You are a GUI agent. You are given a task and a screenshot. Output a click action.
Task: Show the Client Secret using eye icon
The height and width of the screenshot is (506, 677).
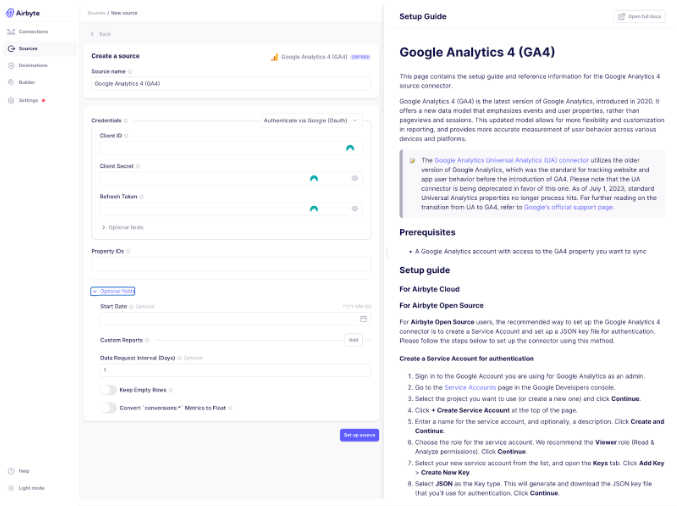[354, 178]
